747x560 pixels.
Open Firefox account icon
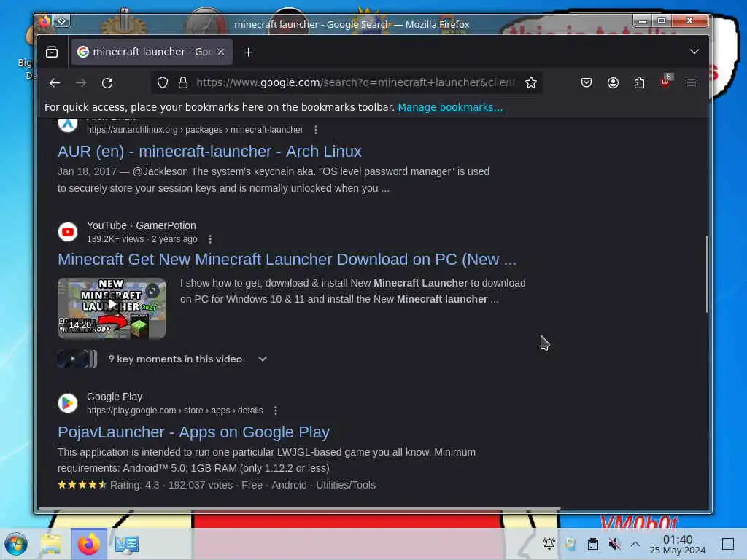613,83
